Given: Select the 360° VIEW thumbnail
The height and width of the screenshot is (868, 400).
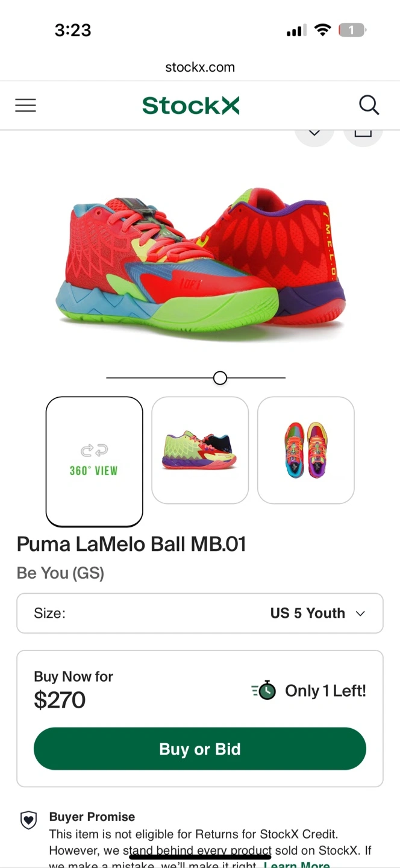Looking at the screenshot, I should [95, 462].
